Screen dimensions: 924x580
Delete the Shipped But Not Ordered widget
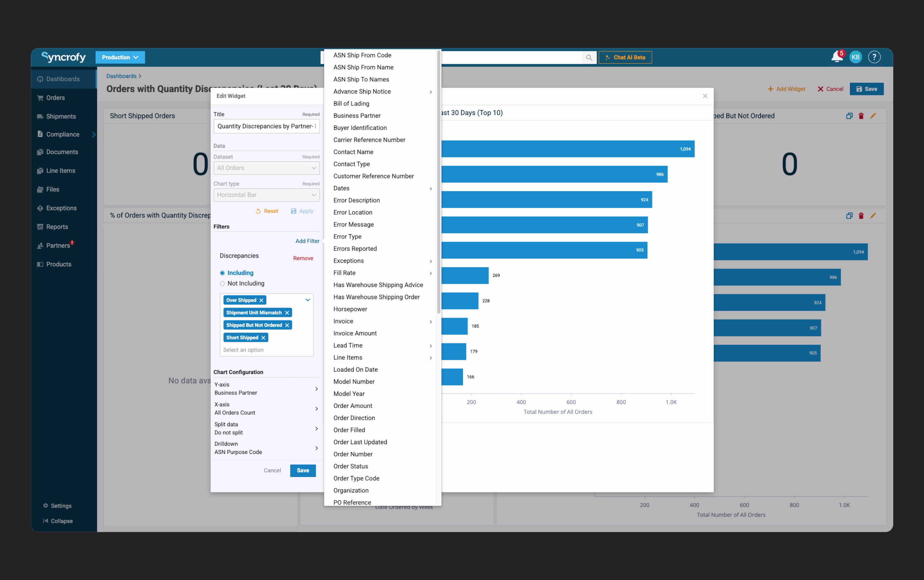(861, 116)
